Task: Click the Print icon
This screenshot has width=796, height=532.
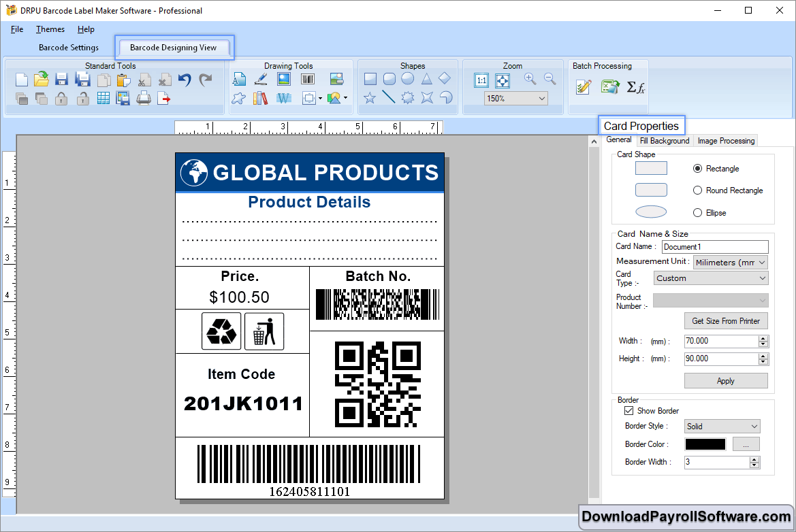Action: (142, 98)
